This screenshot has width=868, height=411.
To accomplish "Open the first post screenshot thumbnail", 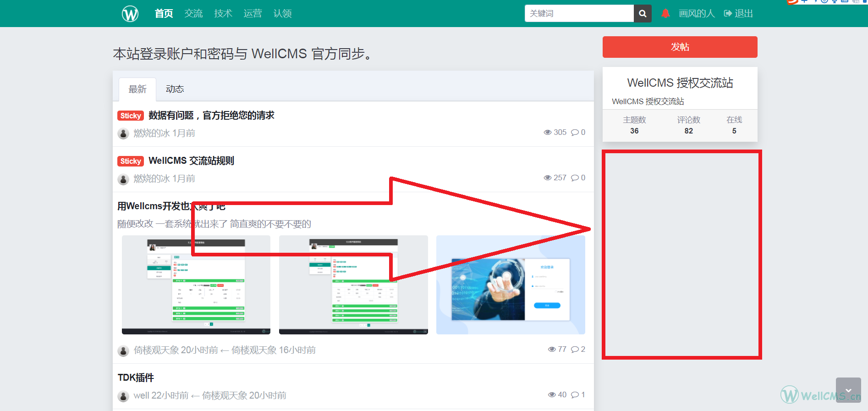I will point(196,285).
